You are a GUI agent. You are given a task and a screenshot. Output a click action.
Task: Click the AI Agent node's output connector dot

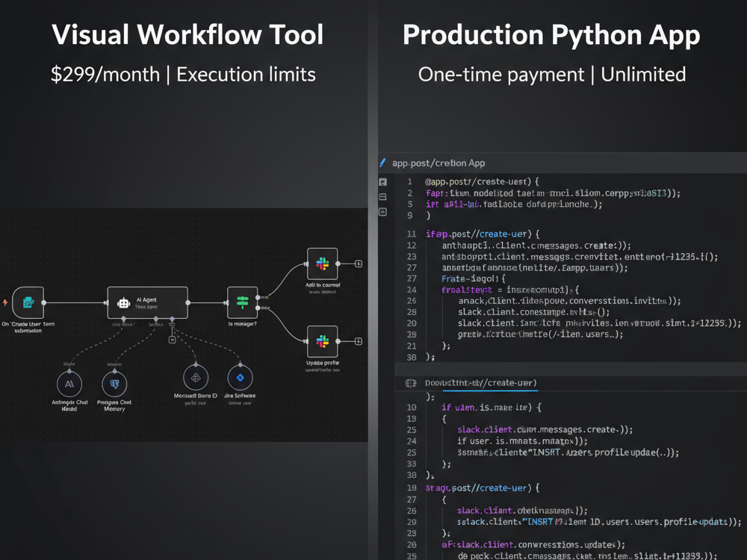187,302
